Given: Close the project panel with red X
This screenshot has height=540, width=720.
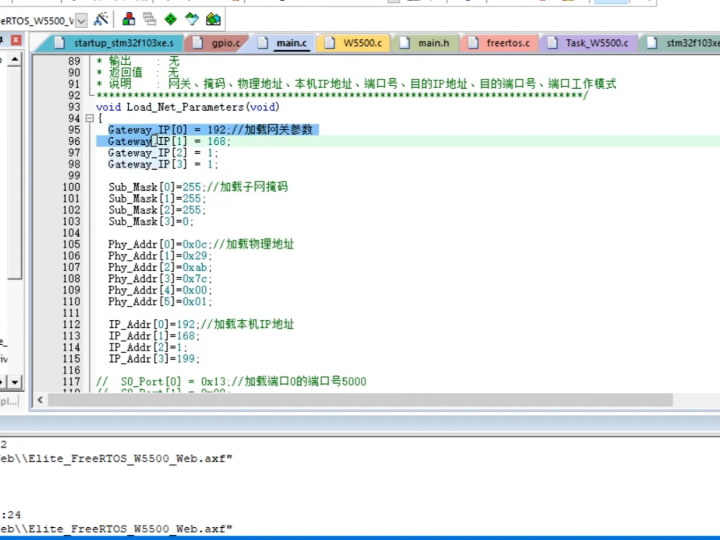Looking at the screenshot, I should tap(15, 39).
